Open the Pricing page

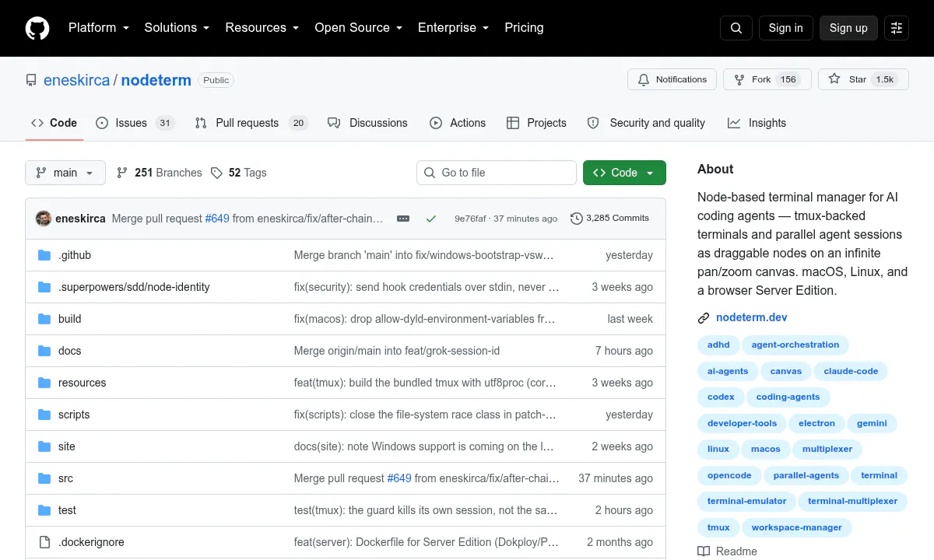(524, 28)
